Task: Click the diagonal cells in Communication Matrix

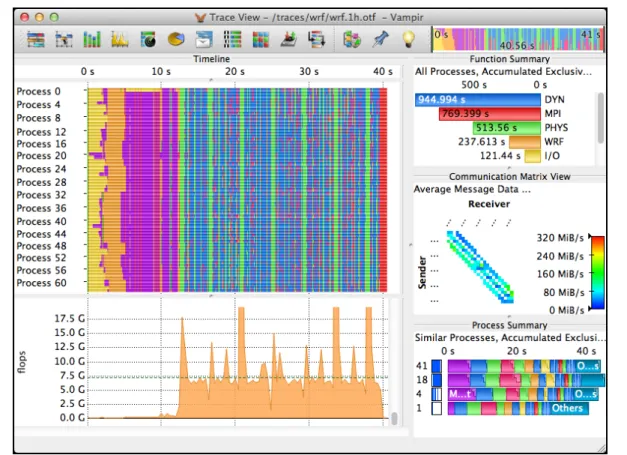Action: (x=480, y=267)
